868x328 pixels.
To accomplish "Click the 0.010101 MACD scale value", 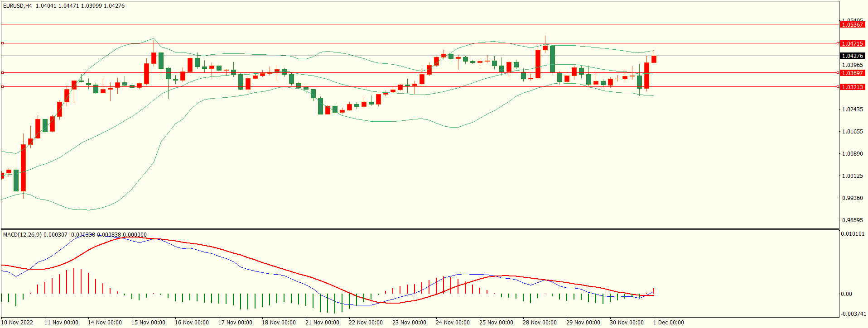I will point(853,234).
